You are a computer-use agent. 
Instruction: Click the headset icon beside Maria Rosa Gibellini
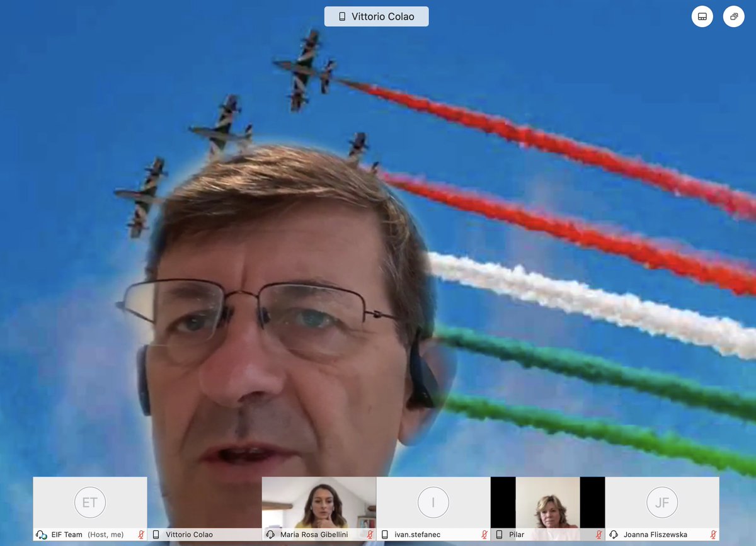coord(270,535)
